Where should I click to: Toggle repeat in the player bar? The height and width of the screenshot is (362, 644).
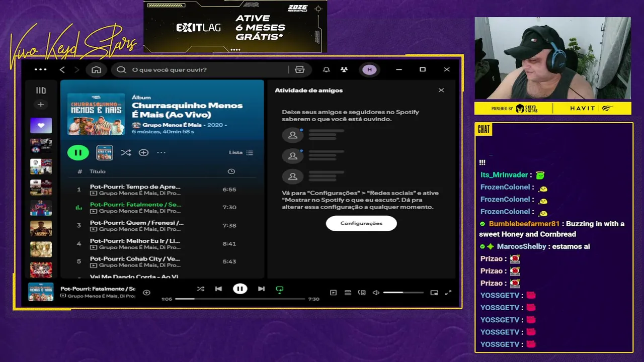click(280, 289)
